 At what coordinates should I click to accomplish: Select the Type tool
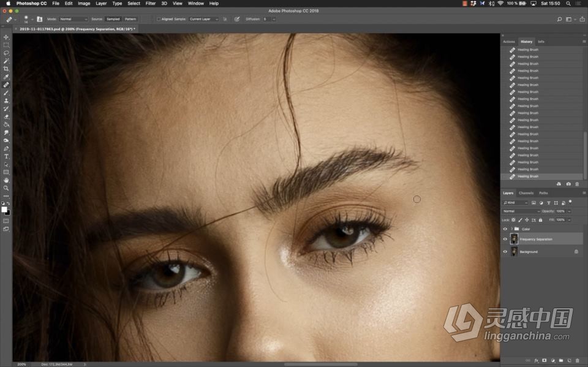[x=6, y=156]
